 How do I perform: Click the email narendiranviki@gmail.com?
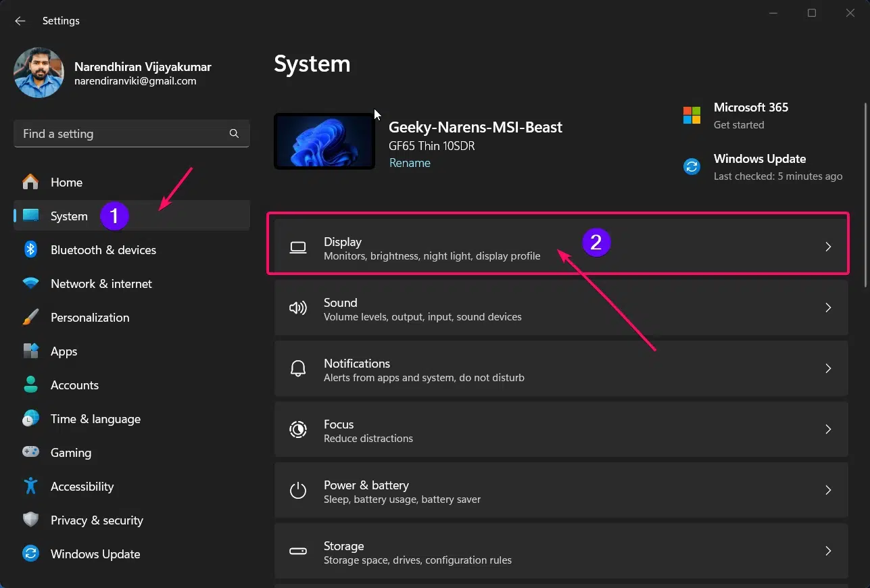click(135, 81)
